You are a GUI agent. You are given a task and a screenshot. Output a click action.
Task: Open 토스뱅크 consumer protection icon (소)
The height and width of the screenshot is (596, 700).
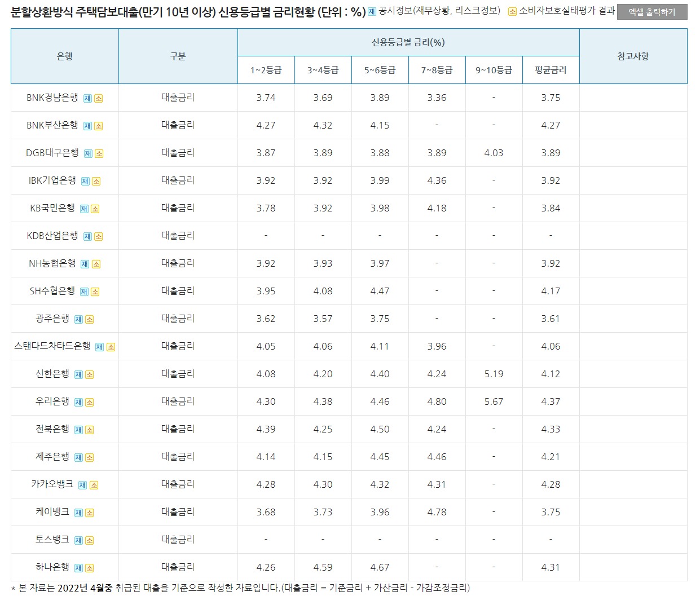[89, 540]
